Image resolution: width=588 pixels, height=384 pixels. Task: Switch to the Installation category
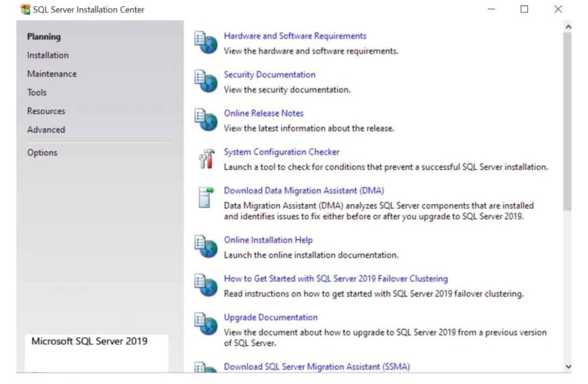(x=48, y=55)
